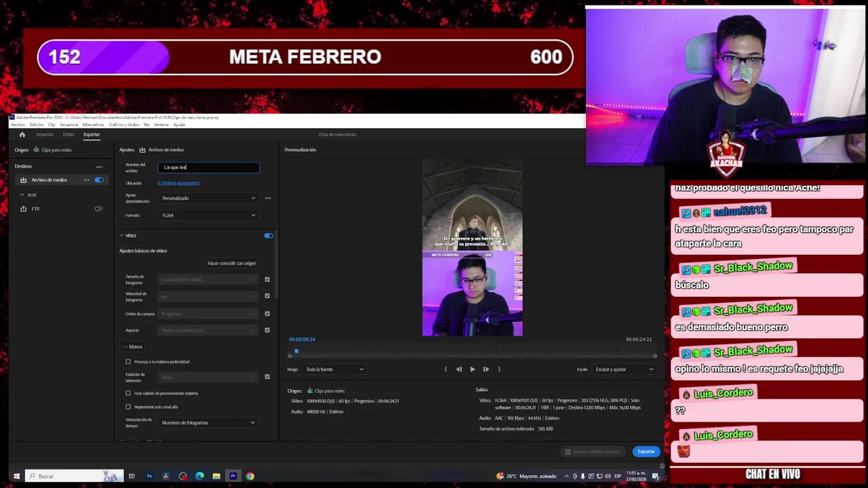Open preset options three-dot menu beside Personalizado

click(x=267, y=198)
